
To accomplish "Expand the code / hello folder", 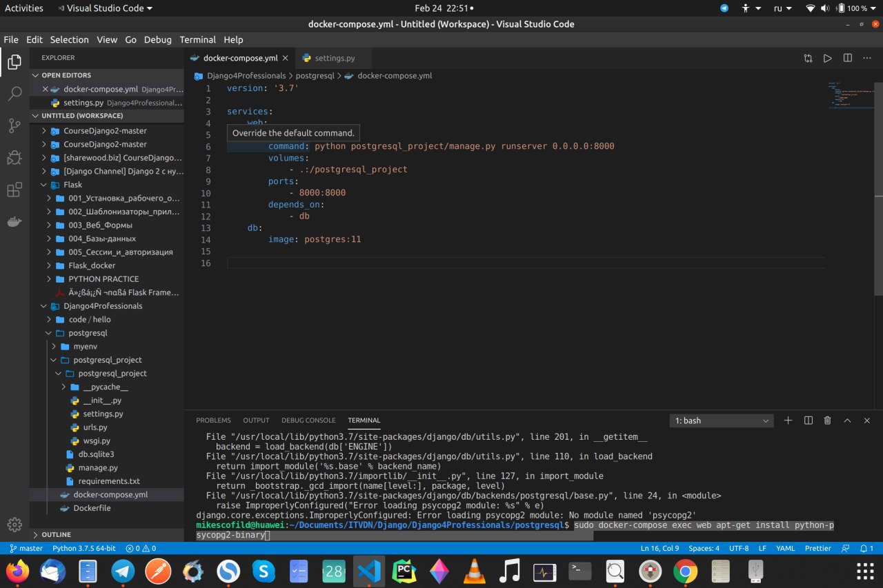I will tap(107, 319).
